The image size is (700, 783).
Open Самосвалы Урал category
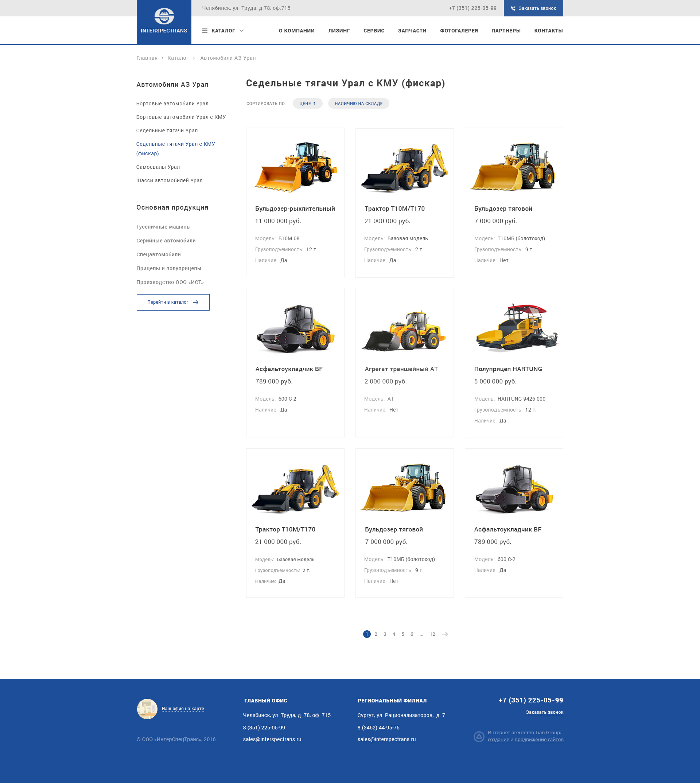click(x=158, y=167)
